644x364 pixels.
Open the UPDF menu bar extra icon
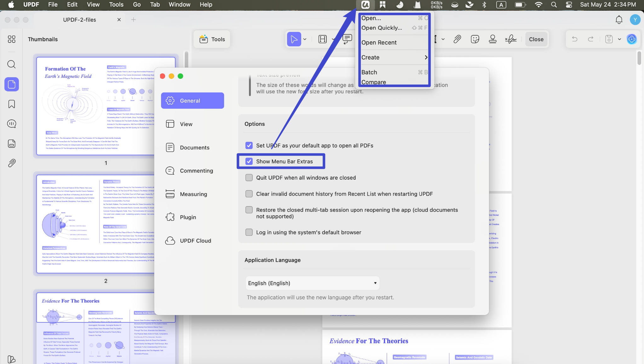[365, 5]
